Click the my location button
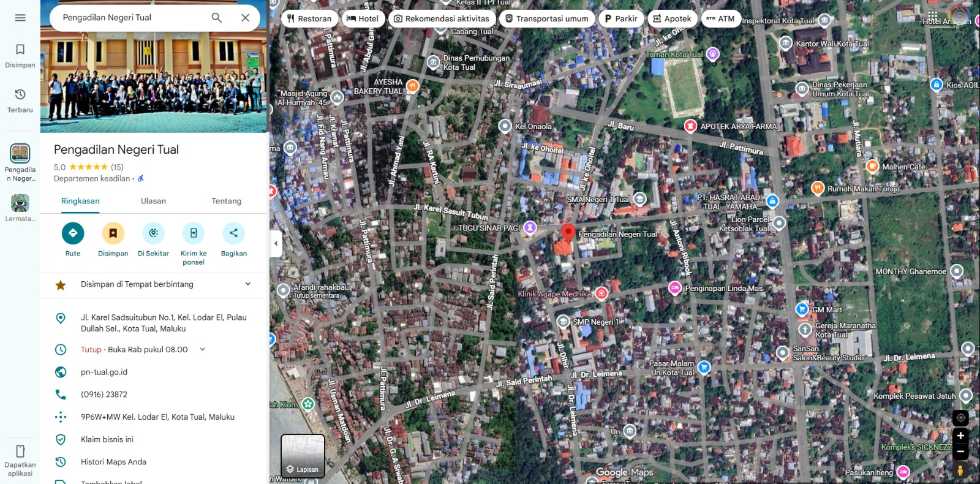 tap(960, 418)
